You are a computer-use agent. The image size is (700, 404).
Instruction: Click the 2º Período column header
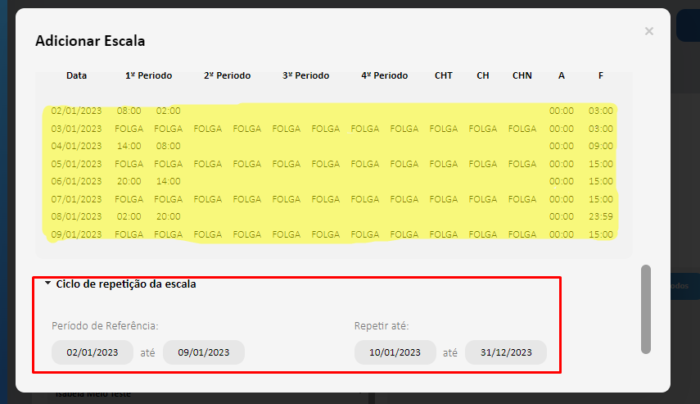tap(227, 75)
